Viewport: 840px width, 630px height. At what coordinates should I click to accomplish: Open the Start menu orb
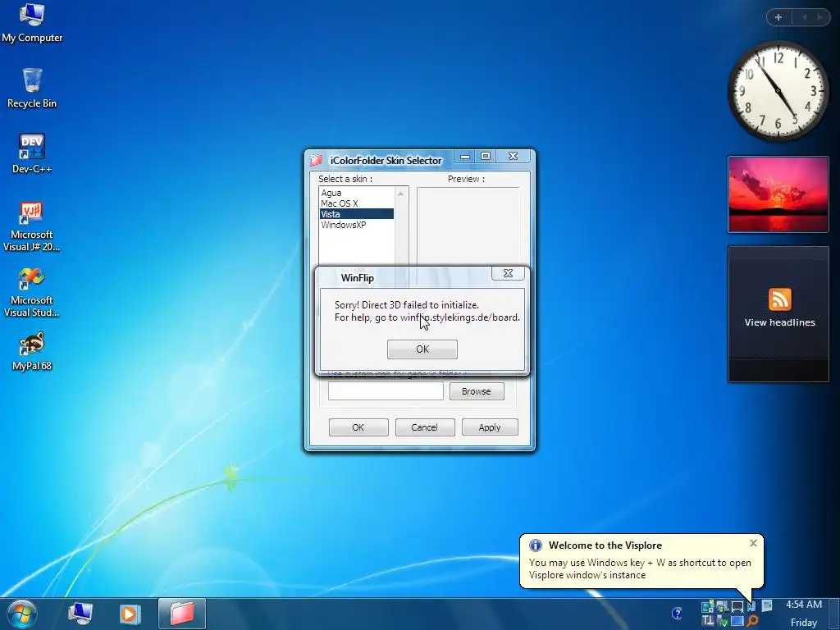tap(22, 614)
